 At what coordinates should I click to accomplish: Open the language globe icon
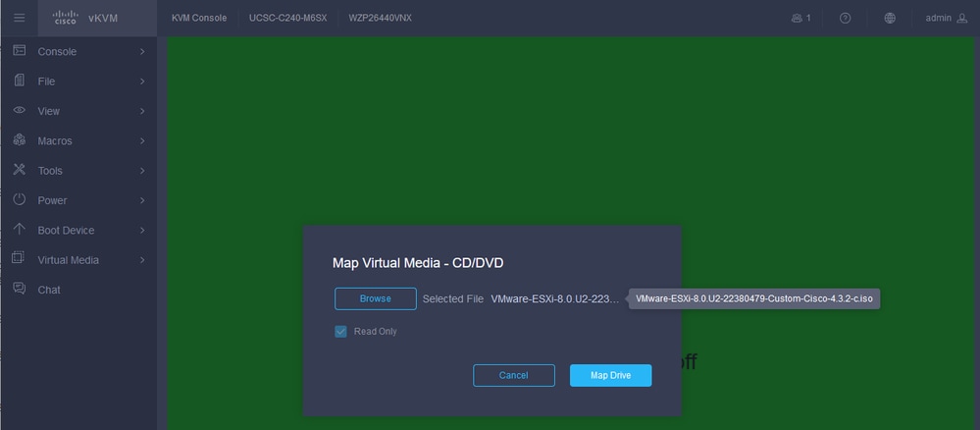[x=890, y=18]
